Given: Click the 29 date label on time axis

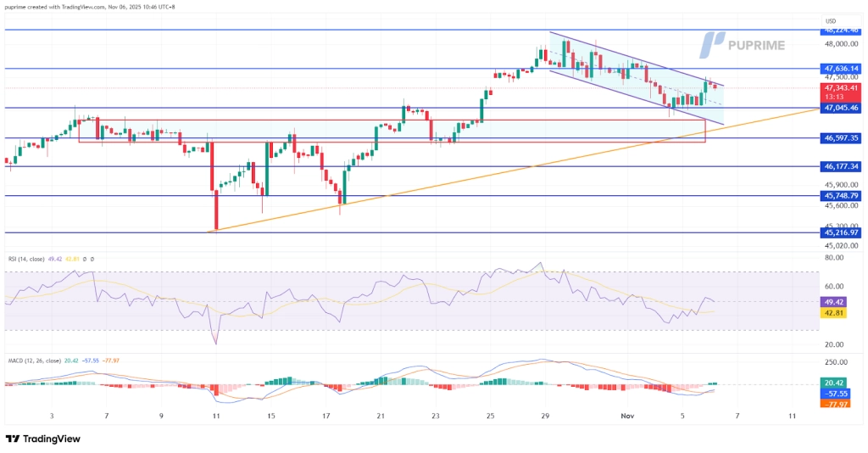Looking at the screenshot, I should point(545,417).
